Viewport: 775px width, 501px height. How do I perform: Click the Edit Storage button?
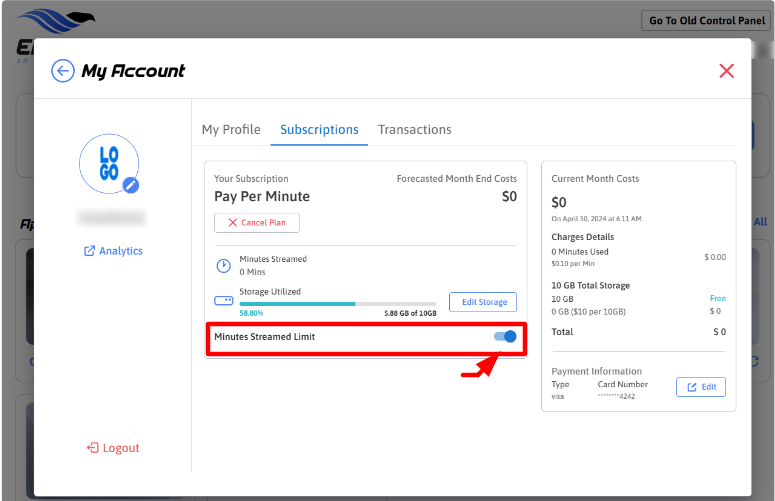coord(483,302)
